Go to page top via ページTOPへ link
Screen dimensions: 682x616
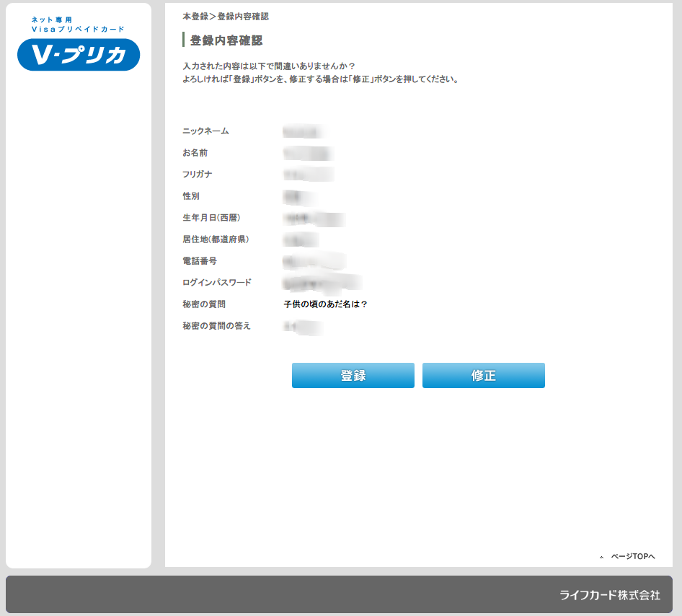pyautogui.click(x=633, y=557)
